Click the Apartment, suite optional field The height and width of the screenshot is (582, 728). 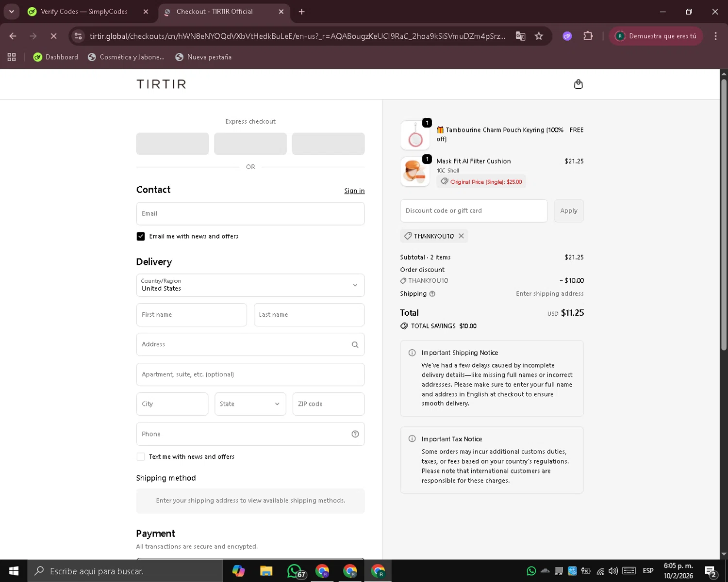tap(250, 374)
